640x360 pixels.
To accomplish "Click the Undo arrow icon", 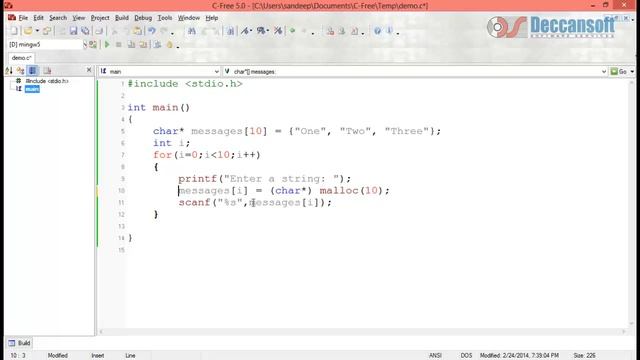I will pyautogui.click(x=151, y=31).
